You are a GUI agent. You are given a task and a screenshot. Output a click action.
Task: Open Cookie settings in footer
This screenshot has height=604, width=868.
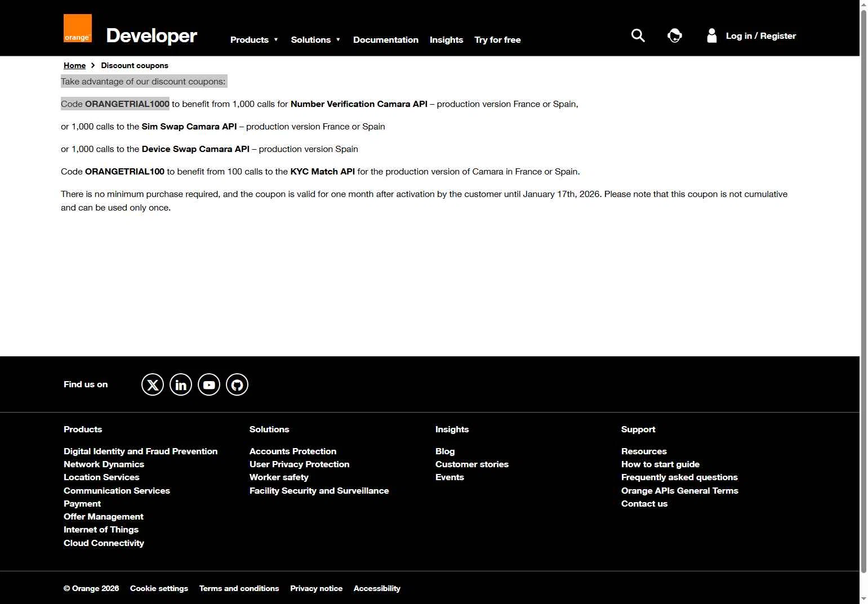[159, 588]
